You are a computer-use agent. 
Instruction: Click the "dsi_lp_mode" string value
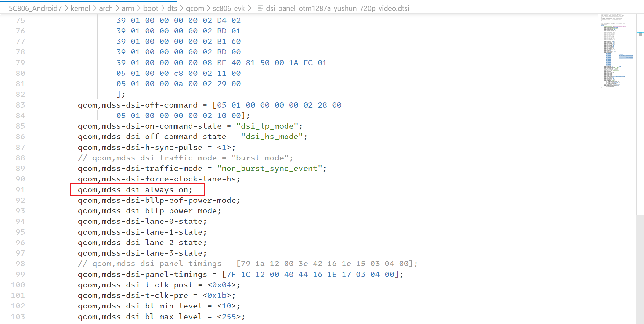click(267, 126)
